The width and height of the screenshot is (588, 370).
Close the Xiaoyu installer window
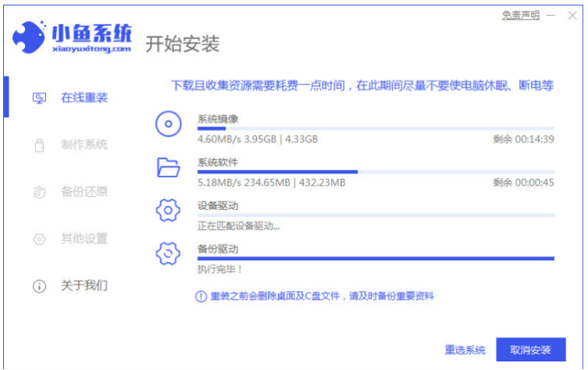coord(572,15)
